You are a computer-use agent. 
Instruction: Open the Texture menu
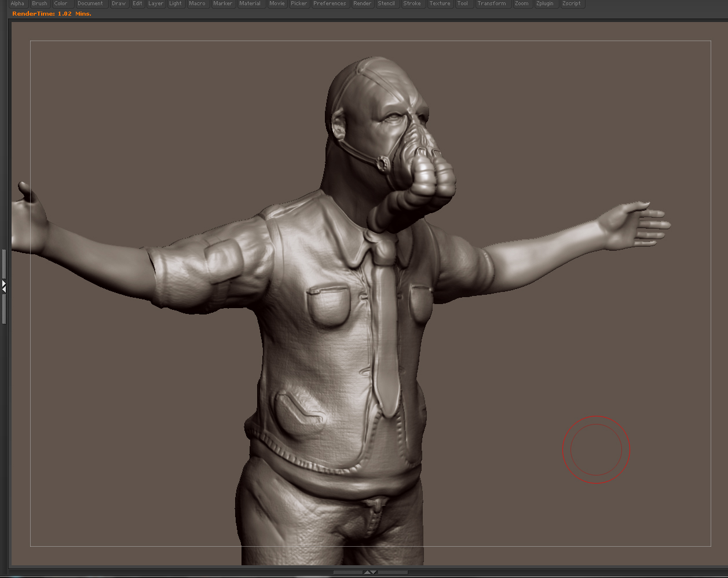click(x=440, y=3)
